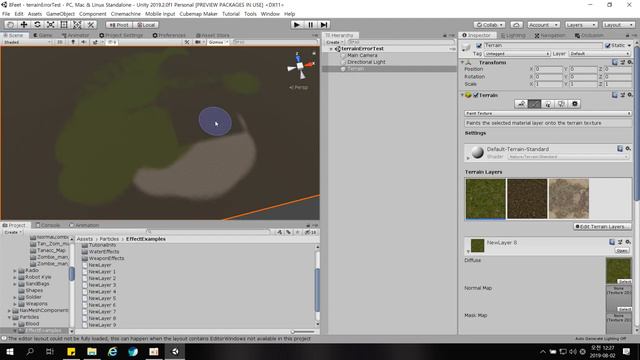Select the Rotate tool
Screen dimensions: 640x360
[x=37, y=25]
